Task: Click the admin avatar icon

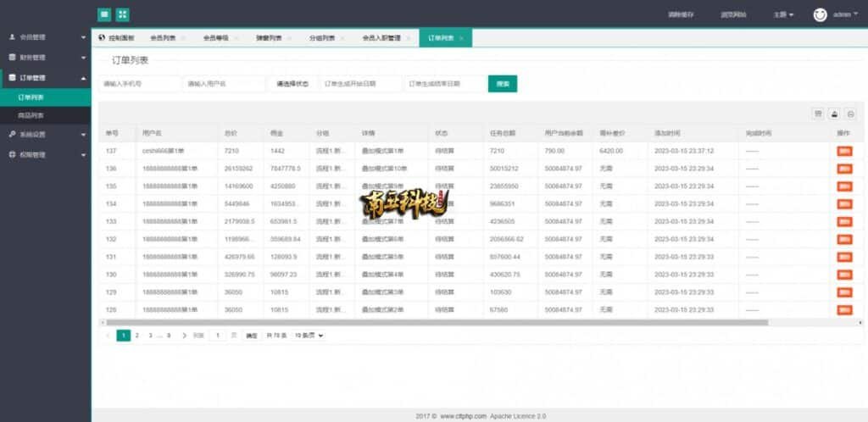Action: [x=820, y=14]
